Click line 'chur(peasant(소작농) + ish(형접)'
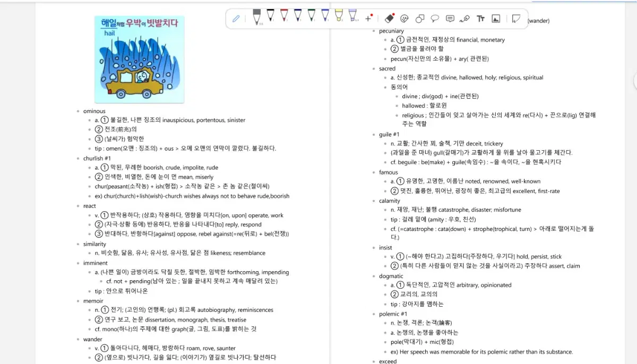The image size is (637, 364). tap(182, 186)
